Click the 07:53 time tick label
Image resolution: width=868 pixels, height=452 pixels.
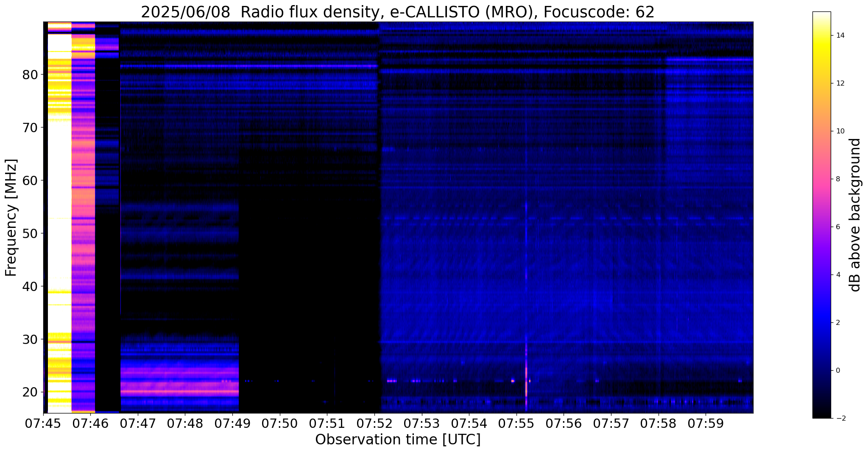(x=422, y=424)
